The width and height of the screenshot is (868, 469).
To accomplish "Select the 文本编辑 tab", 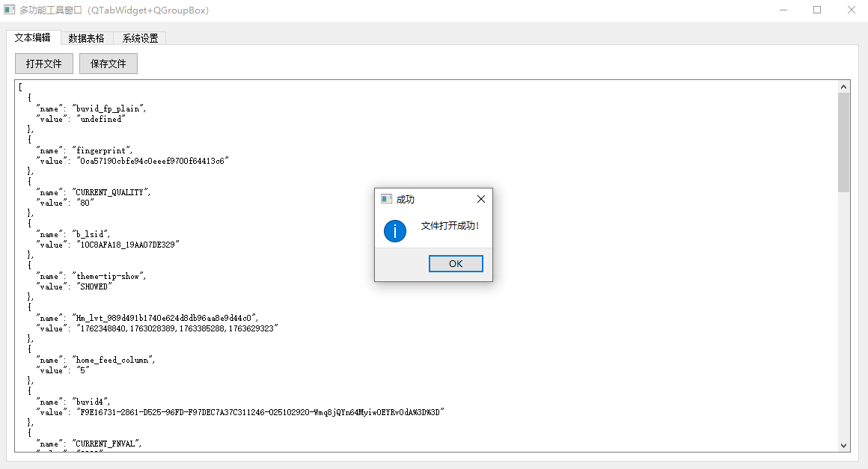I will (33, 37).
